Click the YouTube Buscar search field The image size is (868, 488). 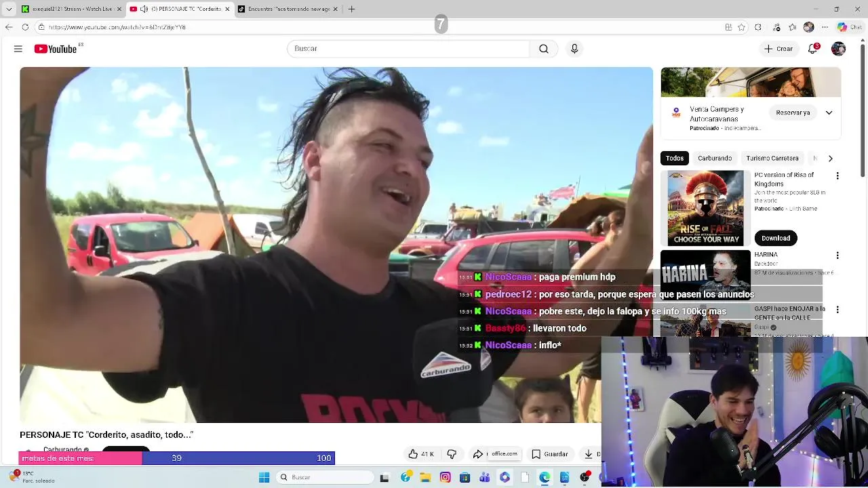[409, 49]
